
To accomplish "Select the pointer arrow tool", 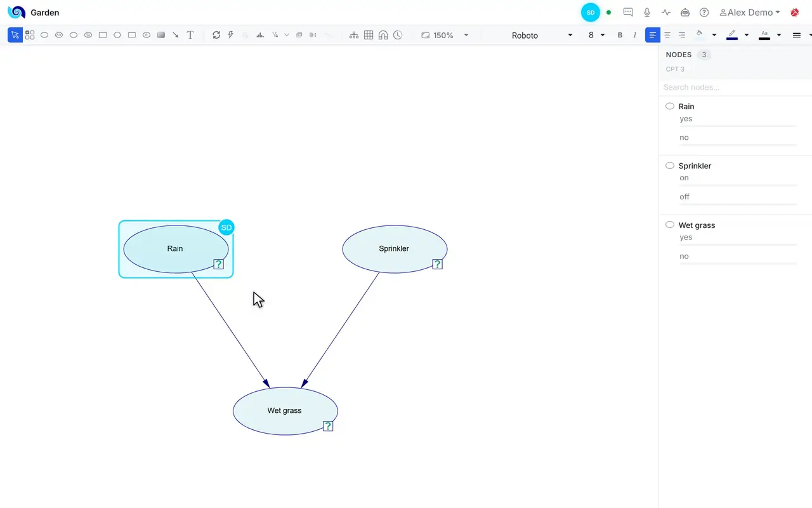I will [15, 35].
